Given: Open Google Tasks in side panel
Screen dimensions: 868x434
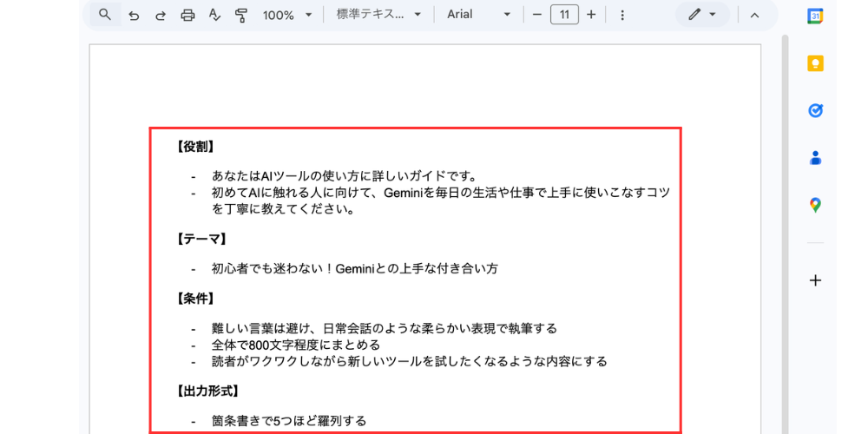Looking at the screenshot, I should 815,110.
